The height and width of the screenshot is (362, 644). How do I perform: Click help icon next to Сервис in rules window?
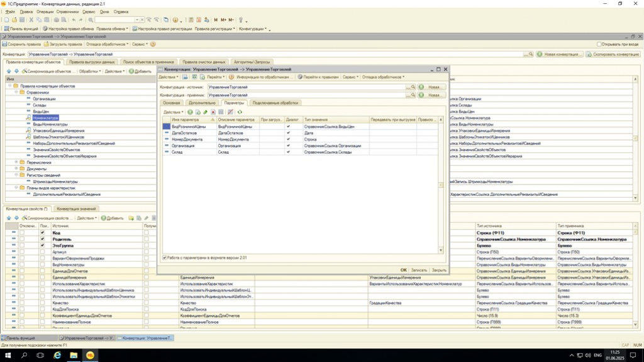[153, 44]
